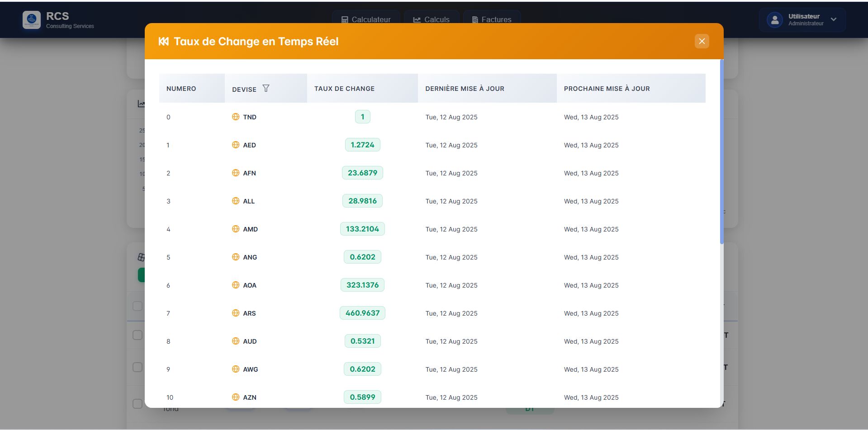Image resolution: width=868 pixels, height=430 pixels.
Task: Click the globe icon next to ALL
Action: coord(236,201)
